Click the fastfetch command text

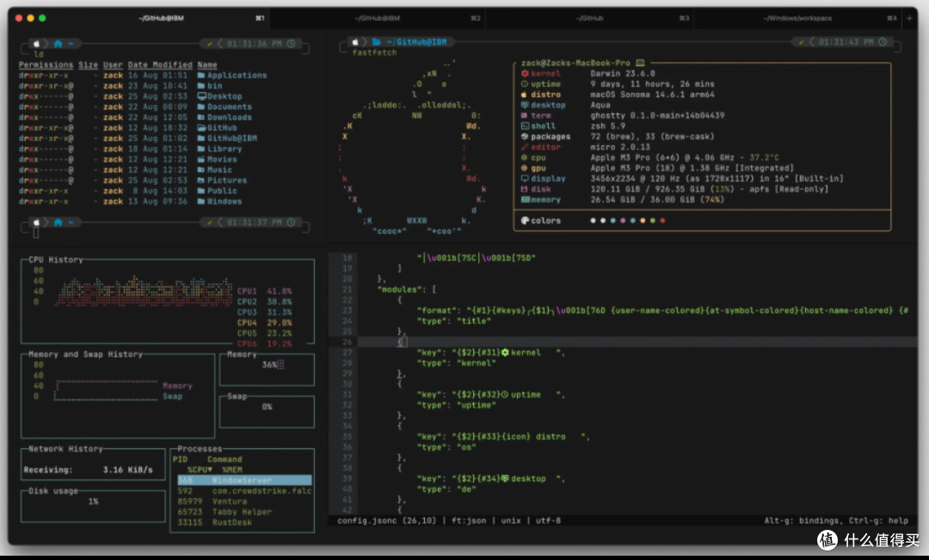click(374, 52)
